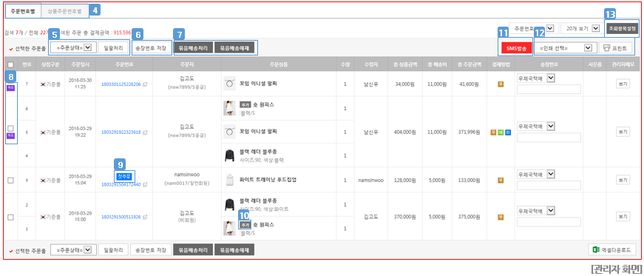Switch to the 주문번호별 tab
The height and width of the screenshot is (276, 644).
pyautogui.click(x=23, y=12)
